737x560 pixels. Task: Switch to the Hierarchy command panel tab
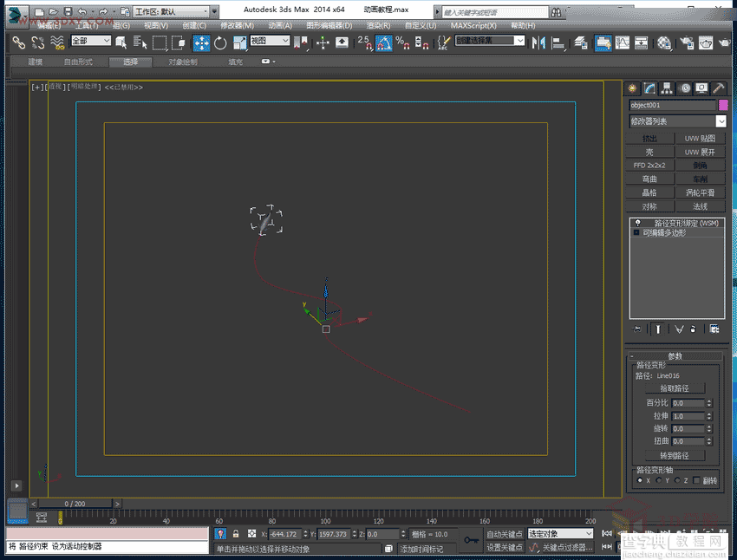(667, 88)
